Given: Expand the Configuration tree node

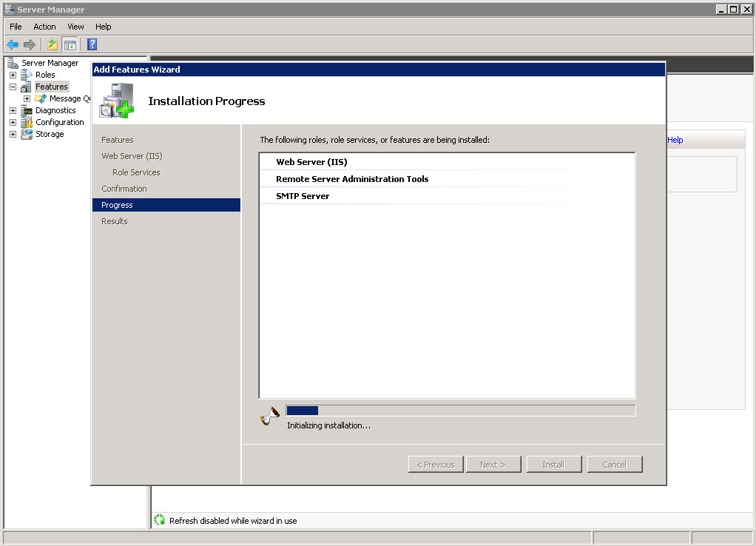Looking at the screenshot, I should click(13, 122).
